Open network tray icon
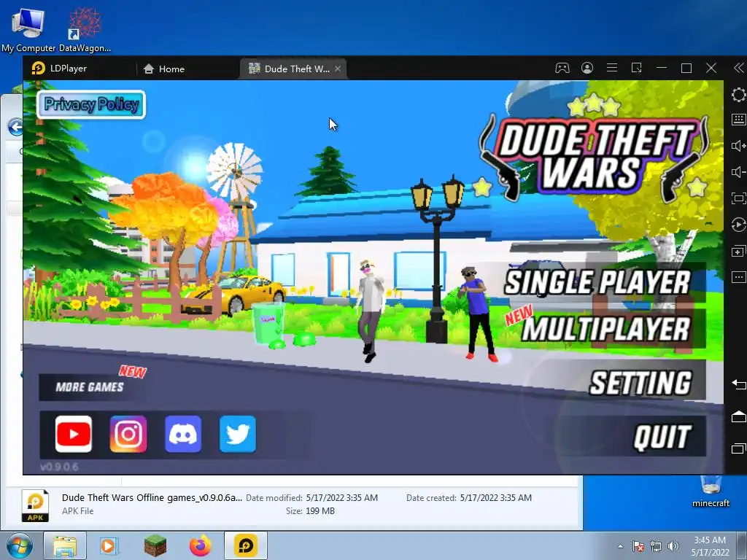 (656, 546)
